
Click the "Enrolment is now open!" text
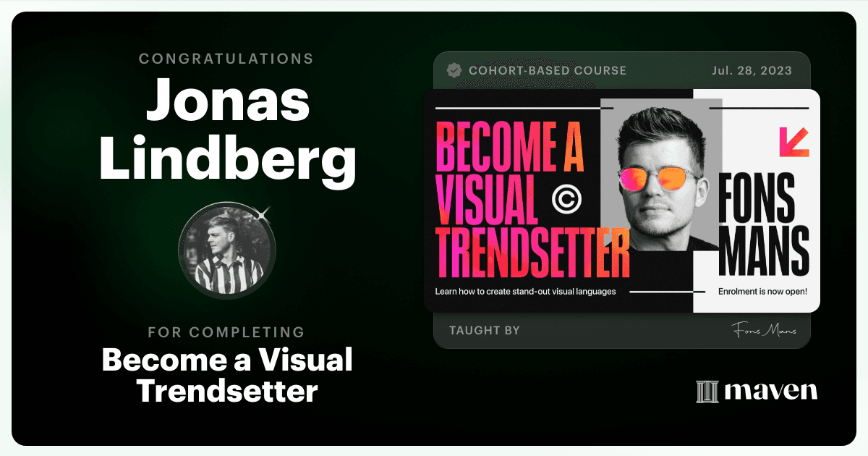(x=762, y=292)
